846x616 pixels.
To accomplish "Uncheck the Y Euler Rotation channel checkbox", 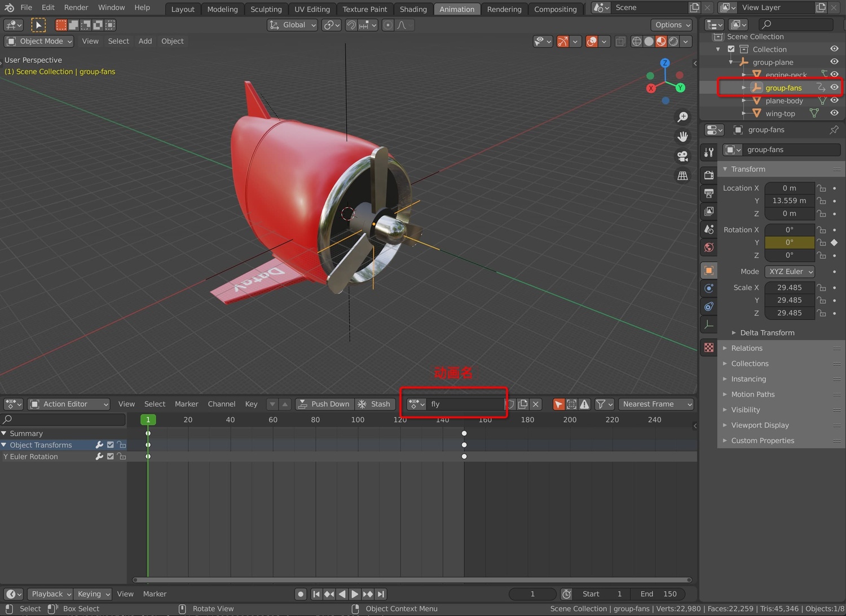I will (x=111, y=457).
